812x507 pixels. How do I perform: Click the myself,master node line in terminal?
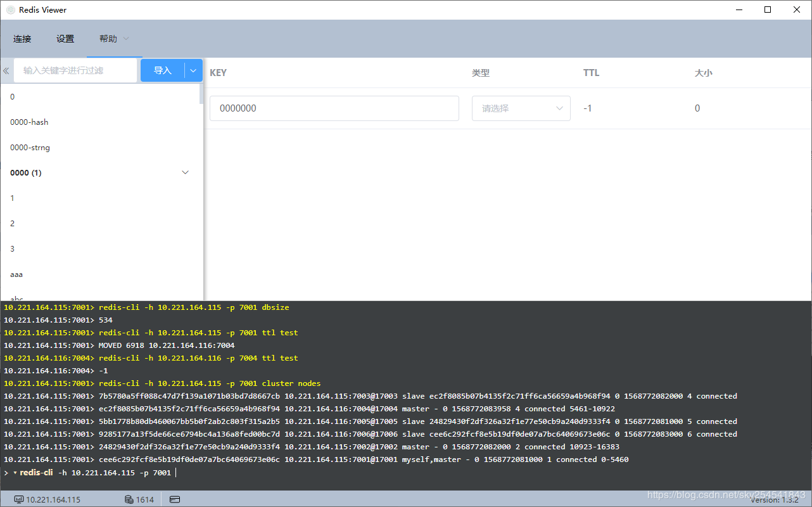316,459
